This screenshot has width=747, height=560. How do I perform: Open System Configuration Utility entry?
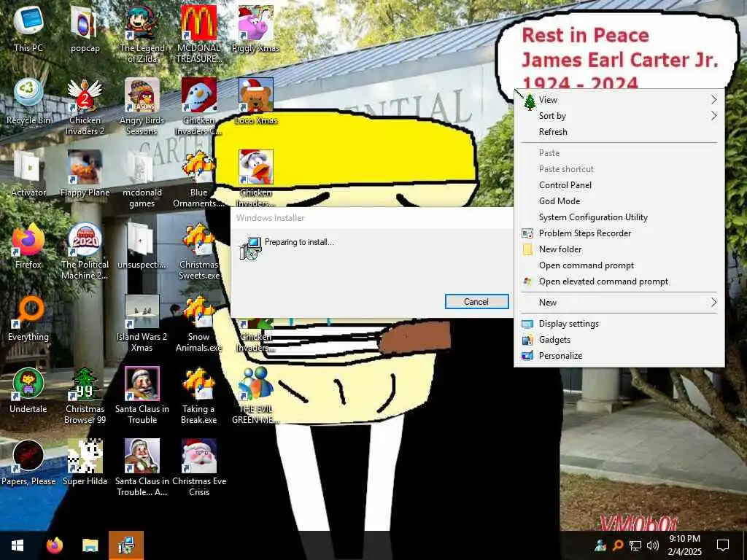(x=619, y=217)
